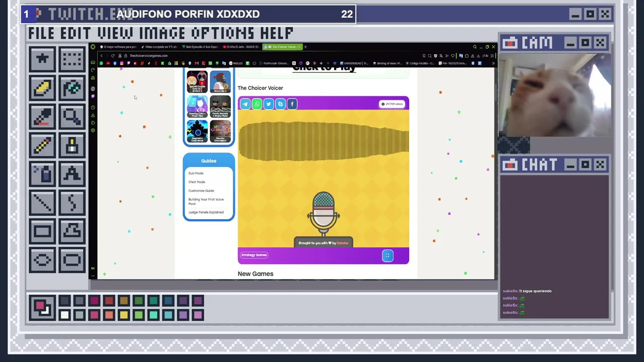644x362 pixels.
Task: Click the fullscreen button on the game
Action: pos(387,256)
